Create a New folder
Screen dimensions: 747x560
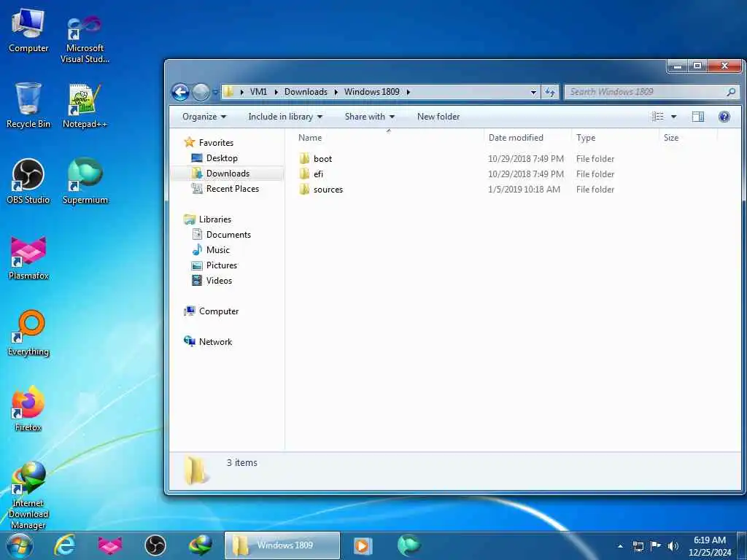[438, 117]
